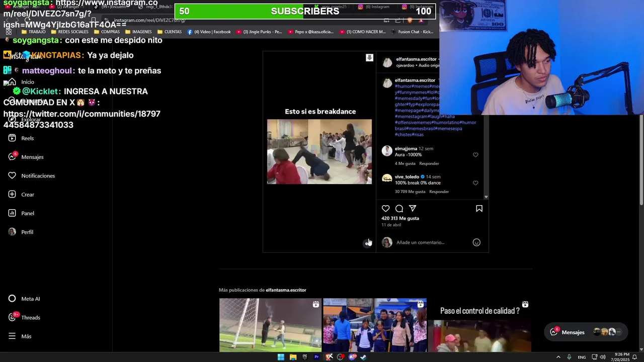
Task: Click the Brave shields icon in address bar
Action: coord(410,20)
